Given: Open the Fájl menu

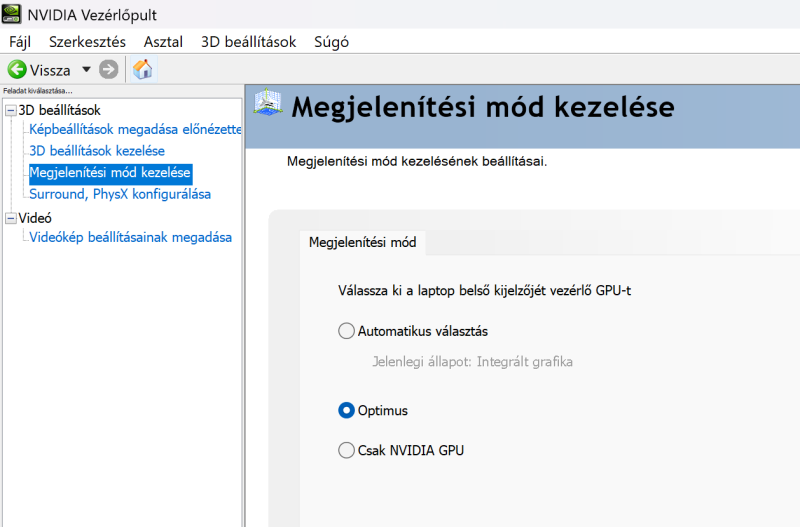Looking at the screenshot, I should pyautogui.click(x=20, y=42).
